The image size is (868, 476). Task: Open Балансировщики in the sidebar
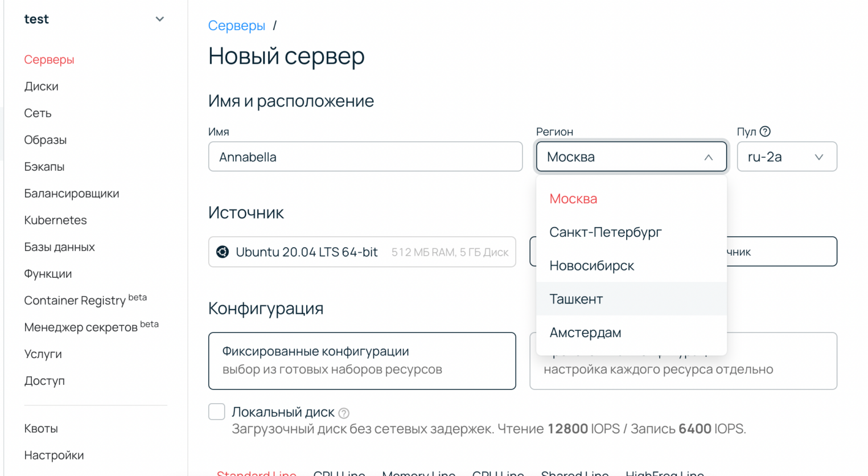(x=72, y=194)
